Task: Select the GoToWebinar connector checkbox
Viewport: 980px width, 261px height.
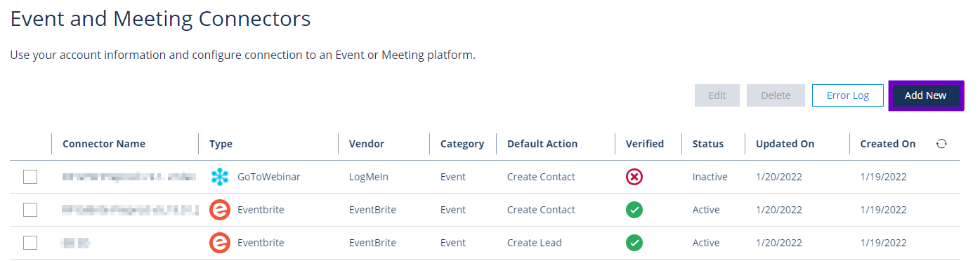Action: 30,177
